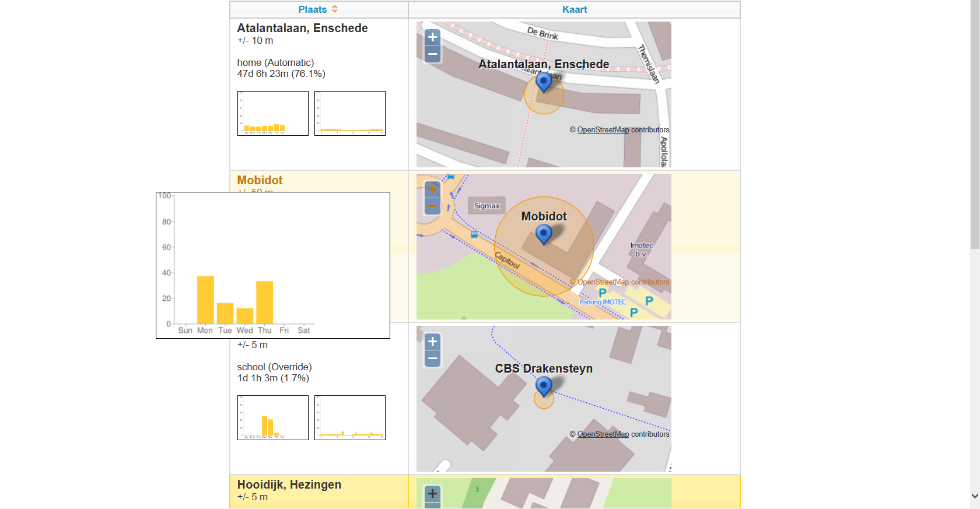Screen dimensions: 980x509
Task: Click the Kaart column header
Action: point(575,9)
